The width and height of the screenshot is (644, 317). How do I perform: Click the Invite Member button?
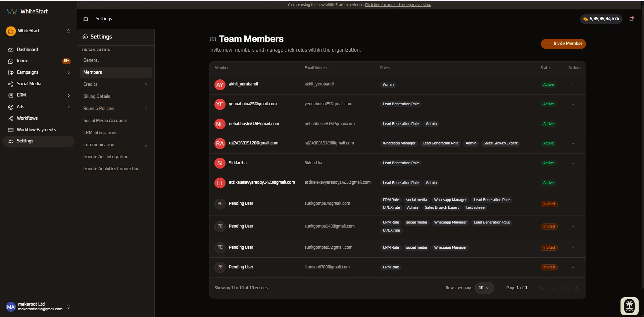(x=563, y=44)
